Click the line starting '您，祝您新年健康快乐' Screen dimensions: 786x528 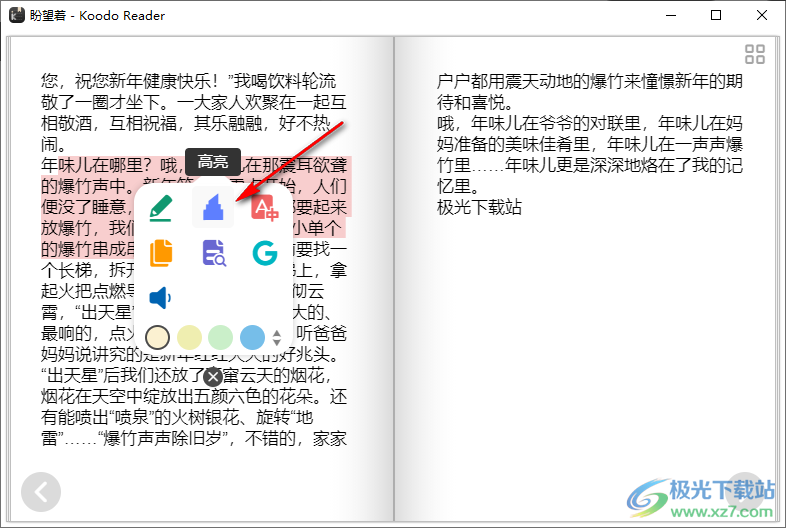pos(188,81)
